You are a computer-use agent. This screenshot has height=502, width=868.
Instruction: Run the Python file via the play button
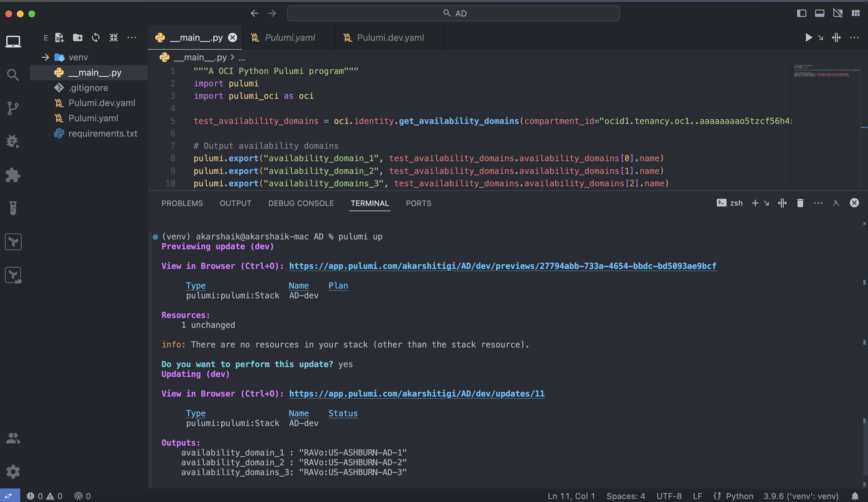(809, 38)
